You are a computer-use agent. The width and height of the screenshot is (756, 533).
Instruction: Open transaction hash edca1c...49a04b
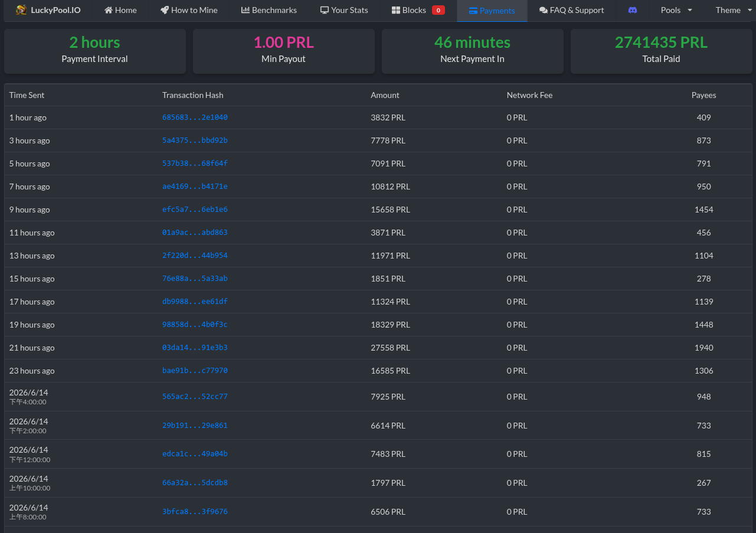point(195,454)
